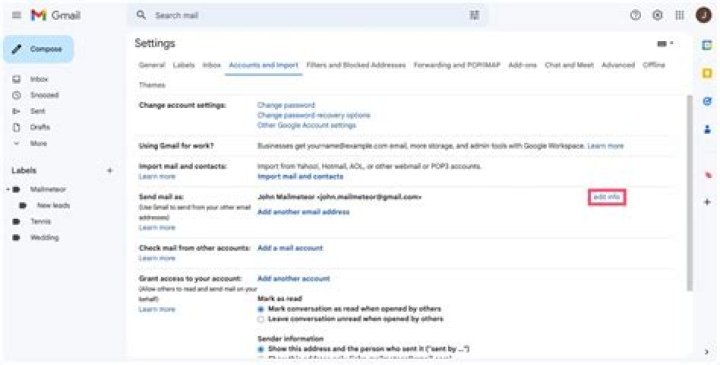Open the New leads label

[x=53, y=205]
